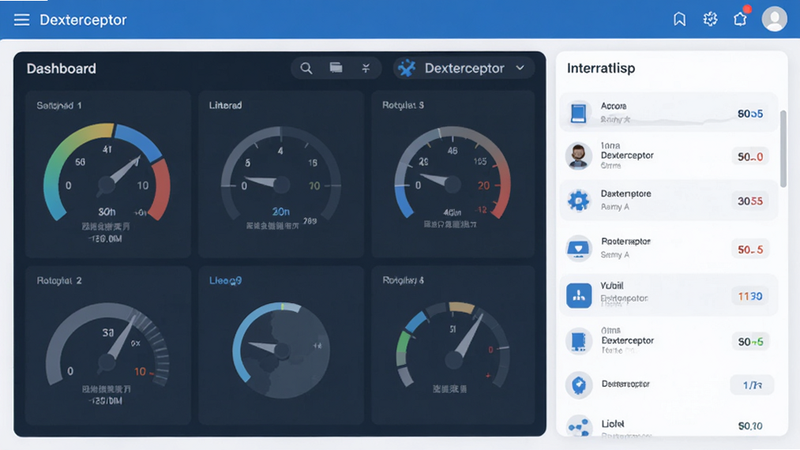Click the Interratlisp panel scrollbar
Screen dimensions: 800x450
click(x=783, y=148)
